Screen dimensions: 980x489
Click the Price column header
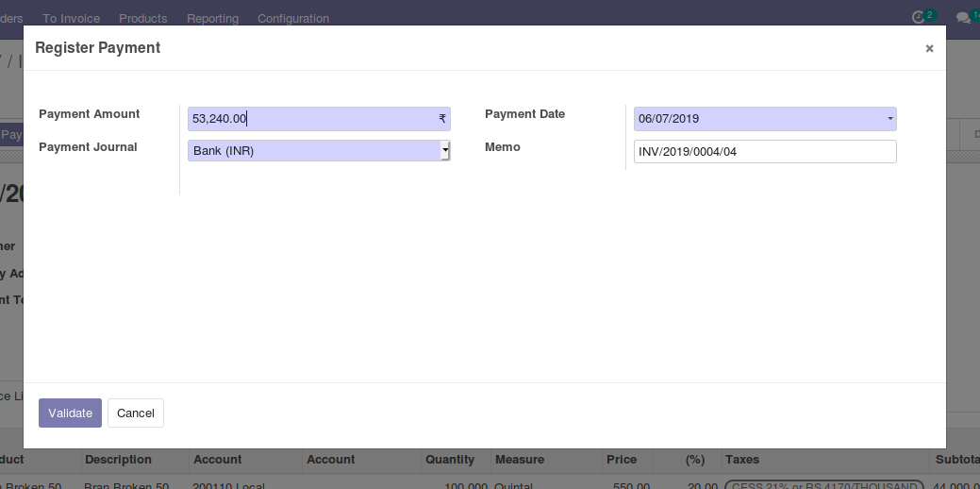pyautogui.click(x=622, y=460)
